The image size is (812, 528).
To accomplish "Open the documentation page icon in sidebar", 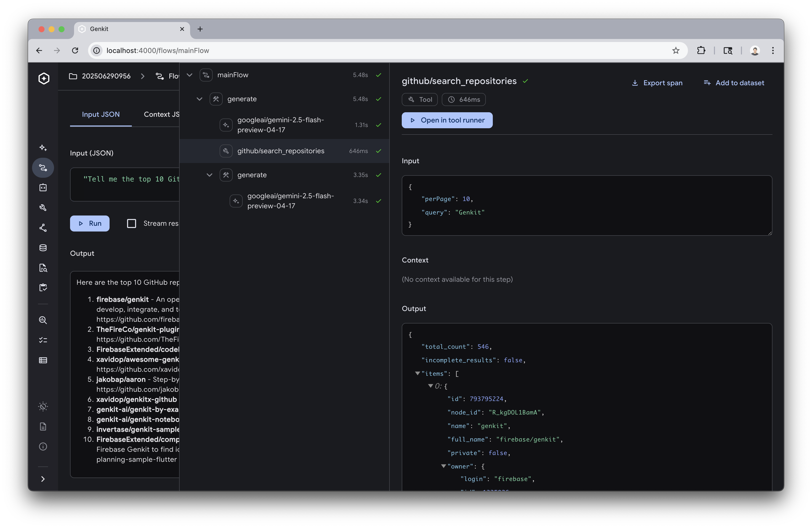I will (43, 426).
